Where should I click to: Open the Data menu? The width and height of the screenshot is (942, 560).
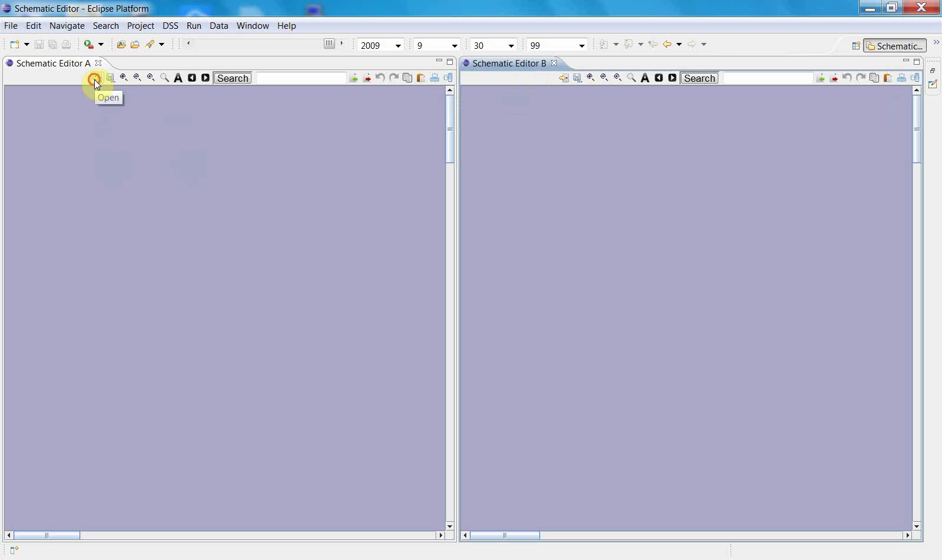point(218,26)
